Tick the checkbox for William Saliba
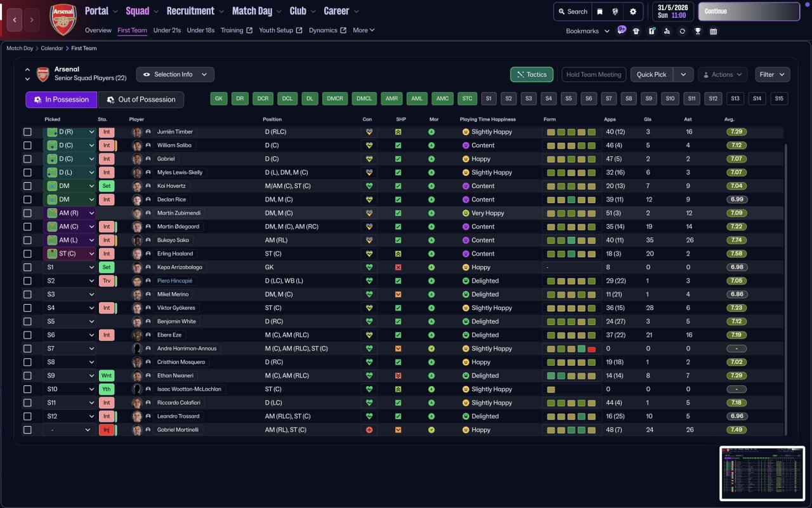This screenshot has width=812, height=508. pos(27,145)
